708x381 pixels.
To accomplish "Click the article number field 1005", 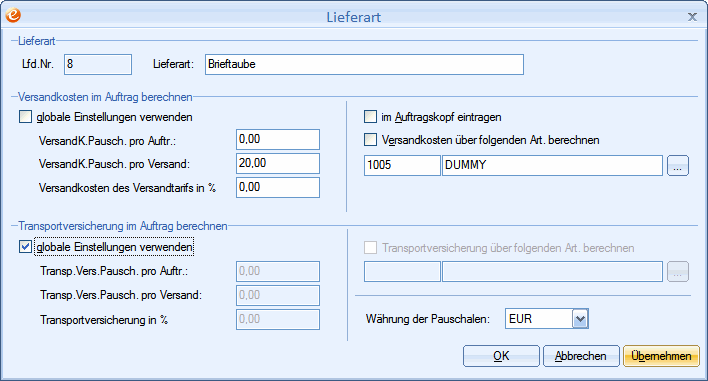I will (402, 165).
